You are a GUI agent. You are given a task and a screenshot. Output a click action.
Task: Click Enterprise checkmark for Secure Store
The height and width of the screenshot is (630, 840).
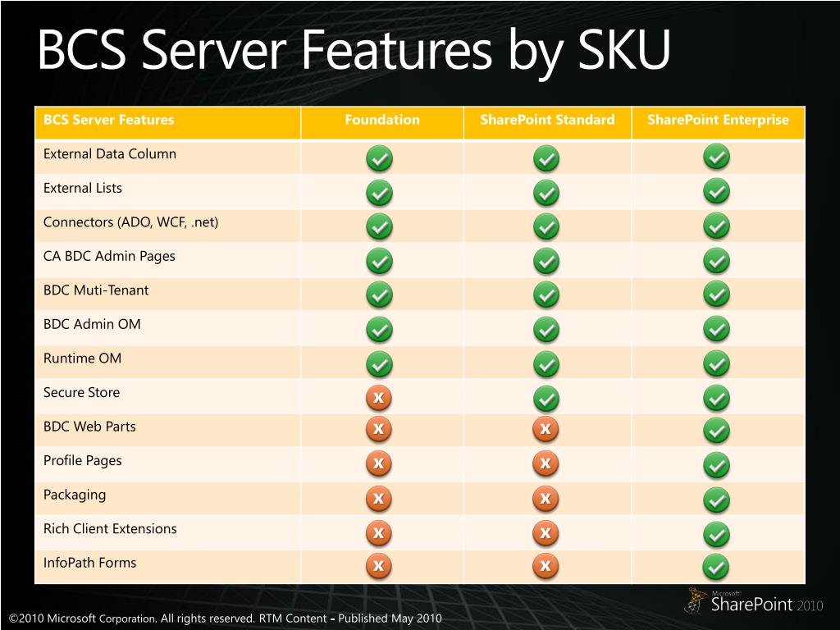pyautogui.click(x=716, y=398)
